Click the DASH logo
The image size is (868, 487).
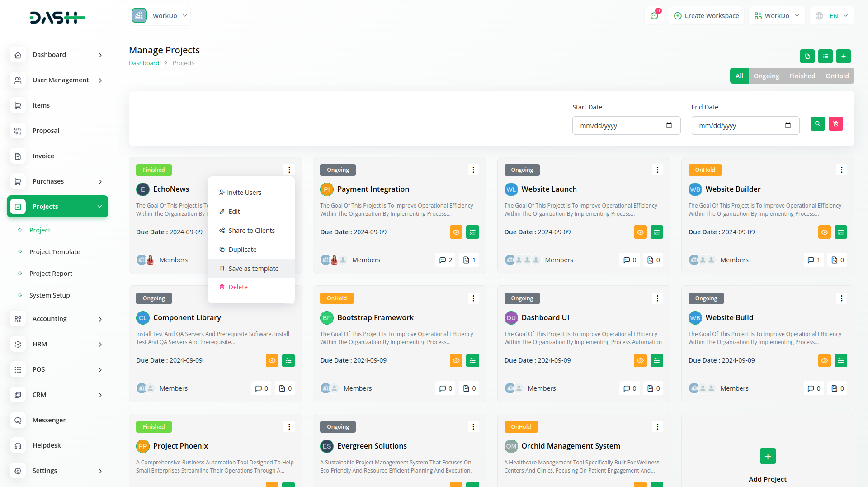click(57, 18)
